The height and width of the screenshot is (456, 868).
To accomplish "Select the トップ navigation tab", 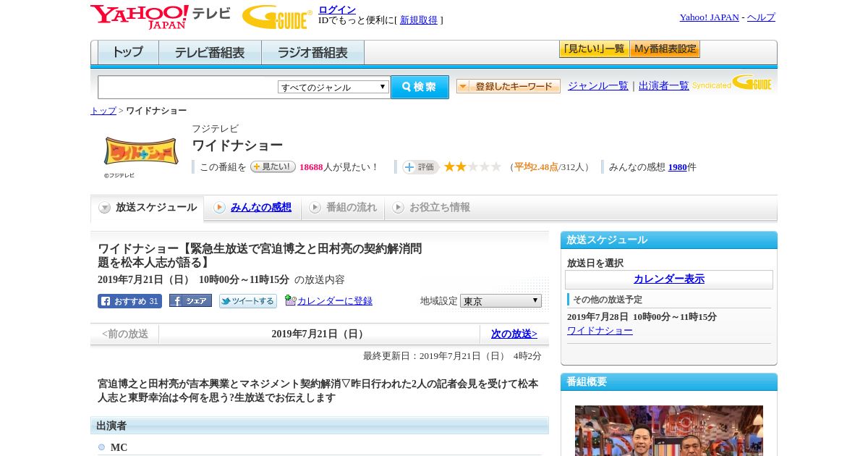I will coord(128,53).
